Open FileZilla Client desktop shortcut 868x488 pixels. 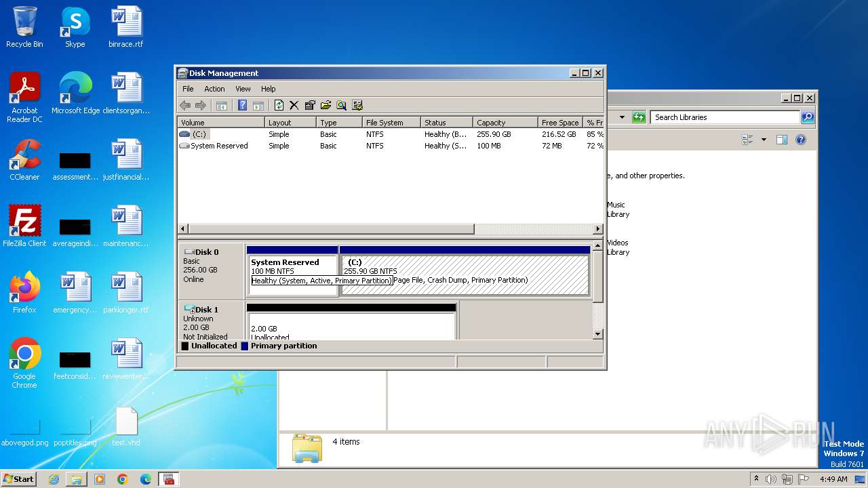pos(24,226)
